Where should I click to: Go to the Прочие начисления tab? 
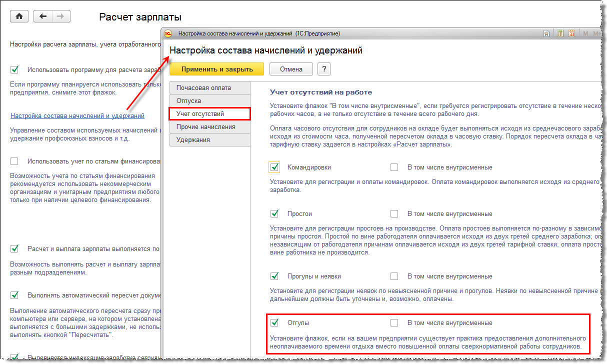(x=210, y=126)
